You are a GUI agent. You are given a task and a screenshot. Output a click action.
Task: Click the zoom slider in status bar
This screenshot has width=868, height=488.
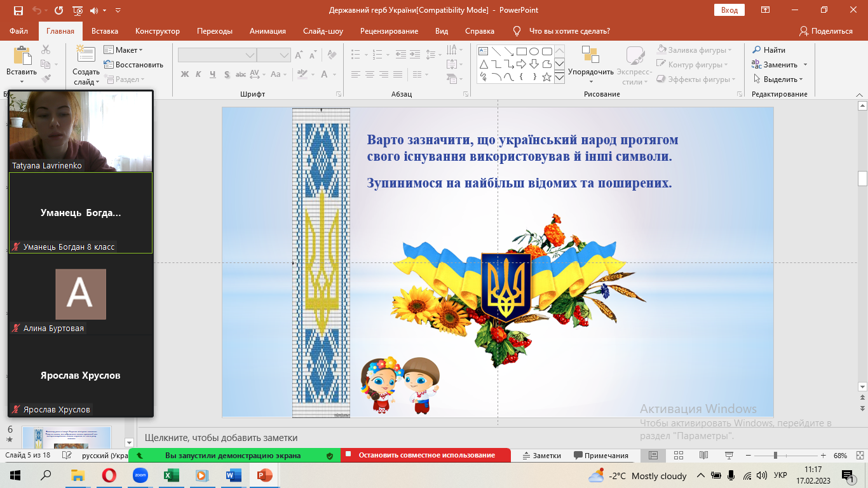point(786,456)
